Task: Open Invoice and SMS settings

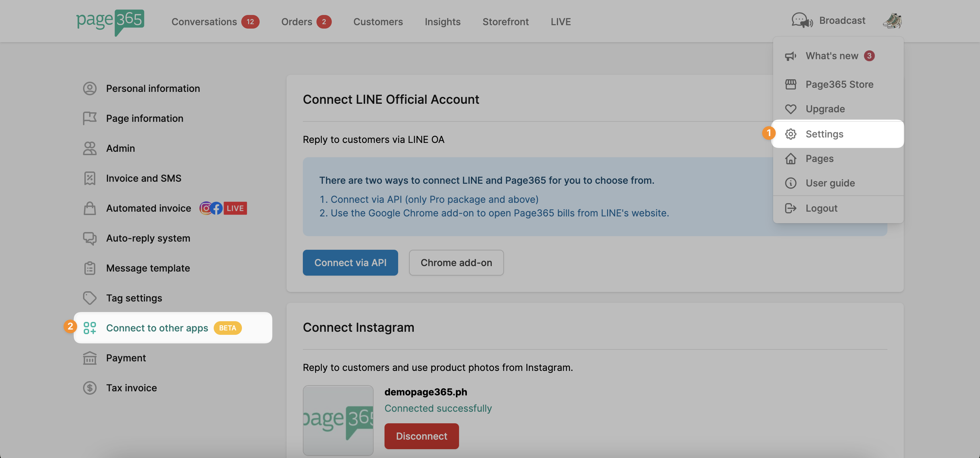Action: click(x=143, y=178)
